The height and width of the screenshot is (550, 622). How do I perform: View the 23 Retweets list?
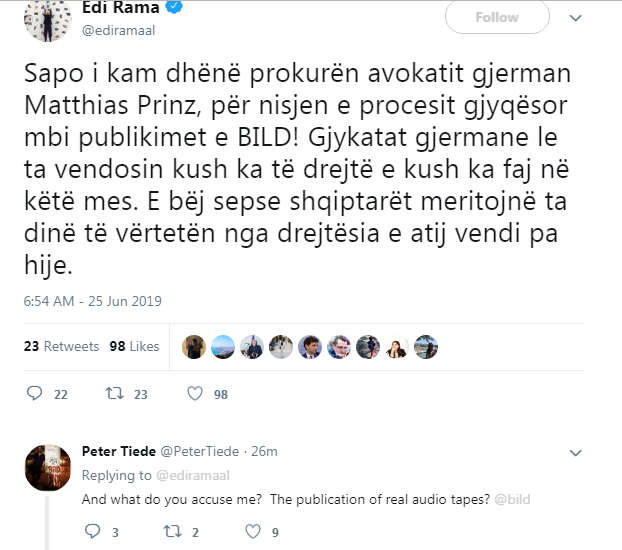(x=60, y=346)
